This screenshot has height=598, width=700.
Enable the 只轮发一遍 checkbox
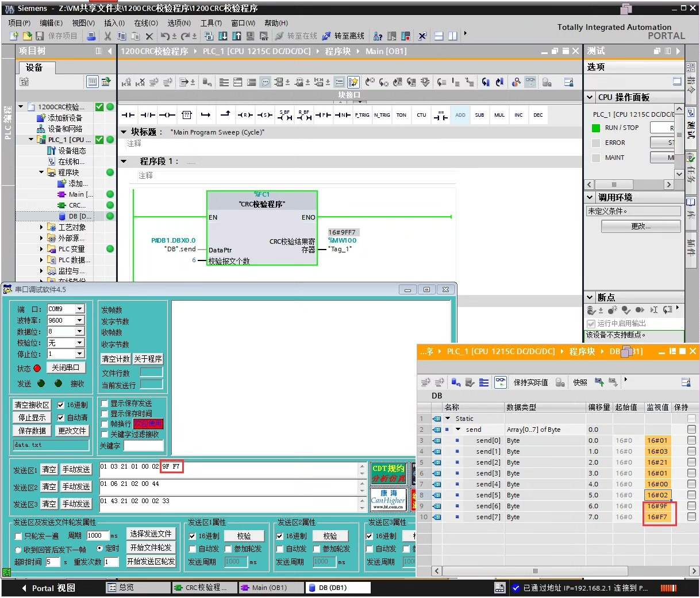point(18,536)
